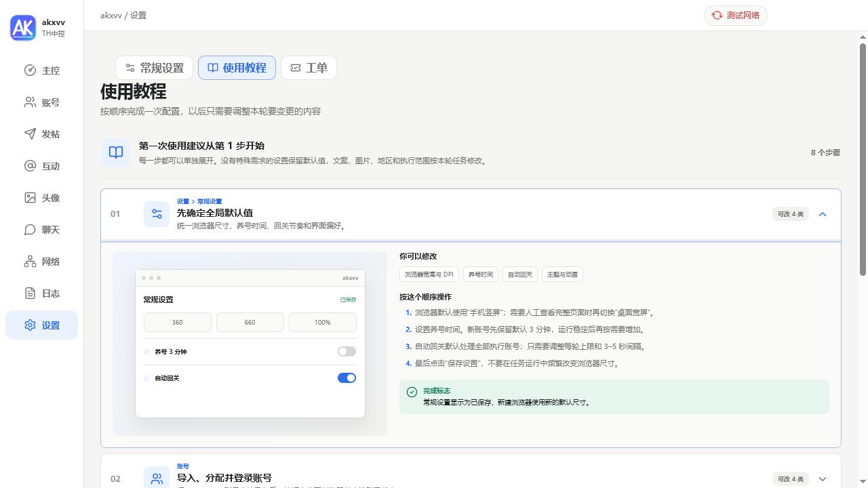Click the 主题与动画 tag

[562, 274]
